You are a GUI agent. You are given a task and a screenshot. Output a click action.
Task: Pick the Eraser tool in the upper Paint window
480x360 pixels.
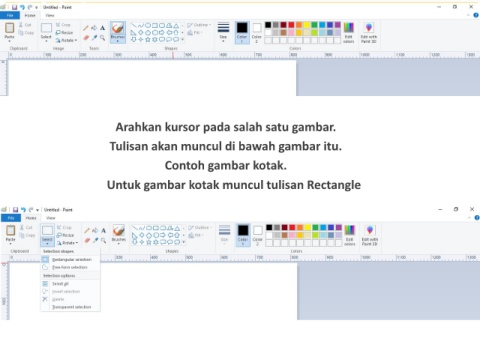point(86,38)
